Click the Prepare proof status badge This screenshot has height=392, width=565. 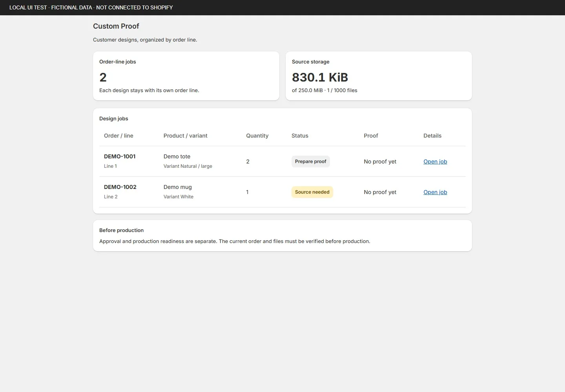[x=310, y=162]
